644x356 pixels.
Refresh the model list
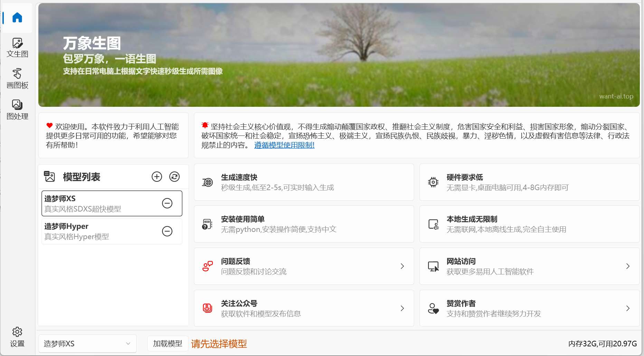pyautogui.click(x=174, y=177)
